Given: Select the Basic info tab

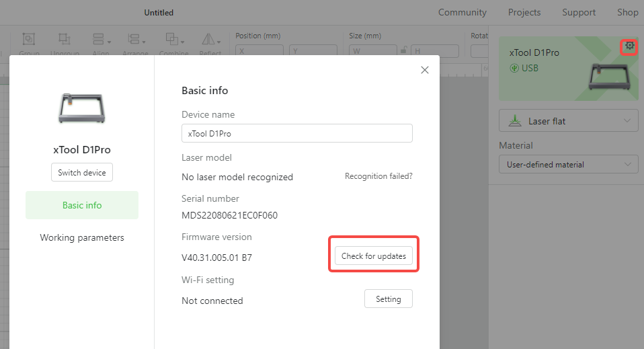Looking at the screenshot, I should 82,205.
